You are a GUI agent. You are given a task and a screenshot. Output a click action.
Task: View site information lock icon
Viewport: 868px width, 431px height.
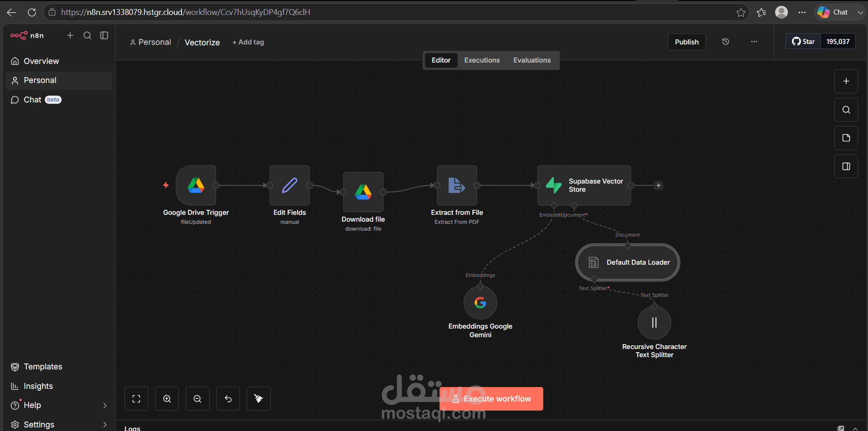pyautogui.click(x=52, y=12)
